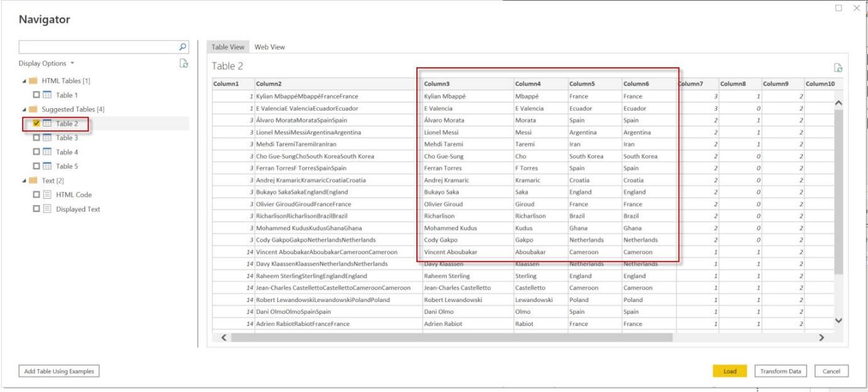Viewport: 868px width, 392px height.
Task: Click the search magnifier icon
Action: [182, 47]
